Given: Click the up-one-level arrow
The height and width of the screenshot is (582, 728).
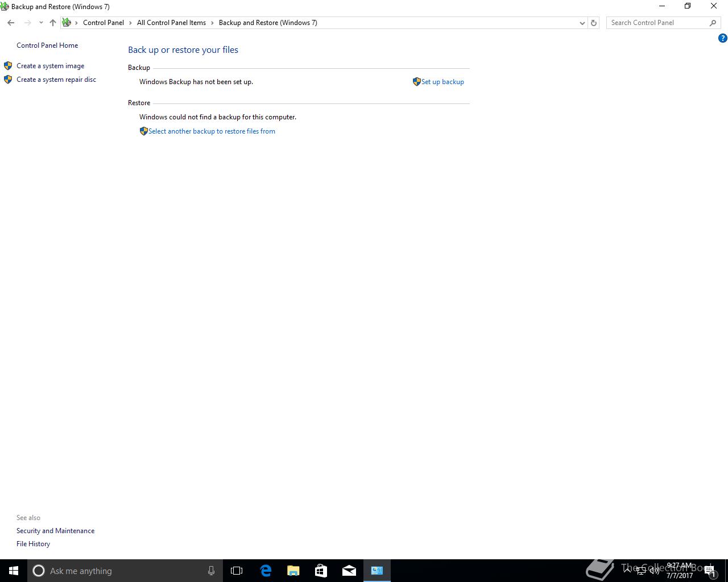Looking at the screenshot, I should (53, 23).
